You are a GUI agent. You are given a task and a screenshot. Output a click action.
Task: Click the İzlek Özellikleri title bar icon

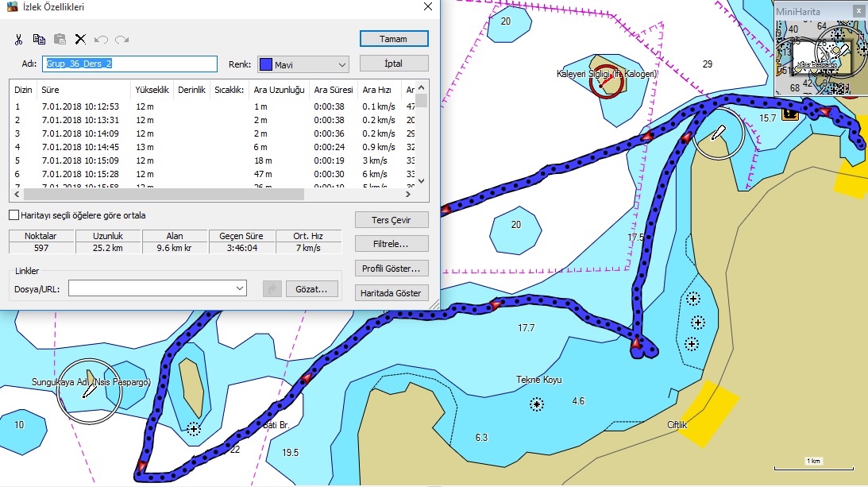click(x=12, y=7)
